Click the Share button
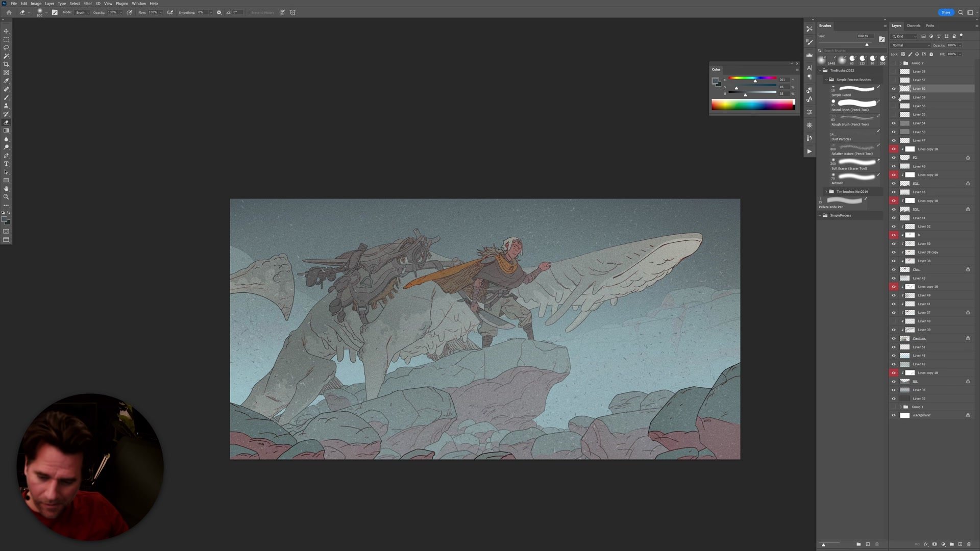Image resolution: width=980 pixels, height=551 pixels. coord(946,12)
